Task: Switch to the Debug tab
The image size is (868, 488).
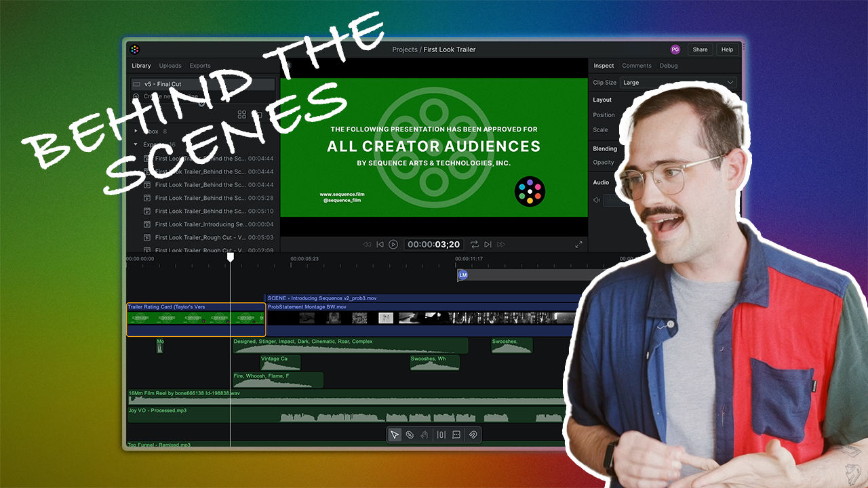Action: click(669, 66)
